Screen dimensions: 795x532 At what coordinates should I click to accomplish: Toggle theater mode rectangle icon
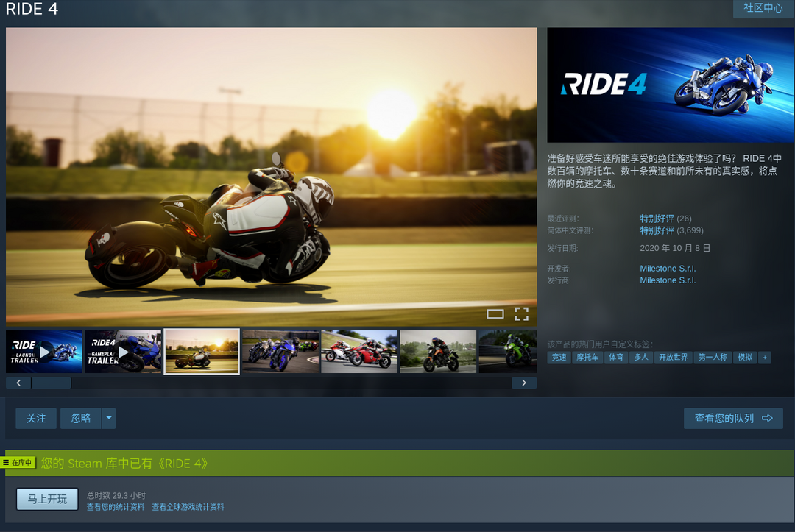tap(495, 314)
